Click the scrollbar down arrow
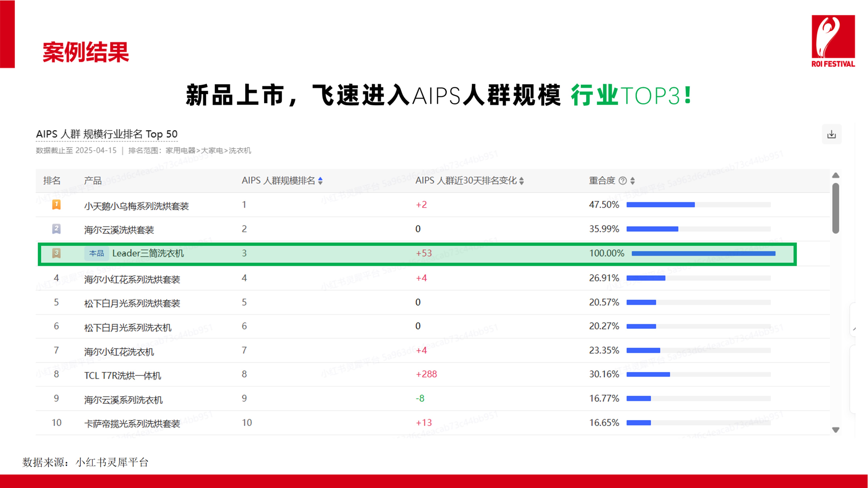Screen dimensions: 868x488 tap(835, 430)
